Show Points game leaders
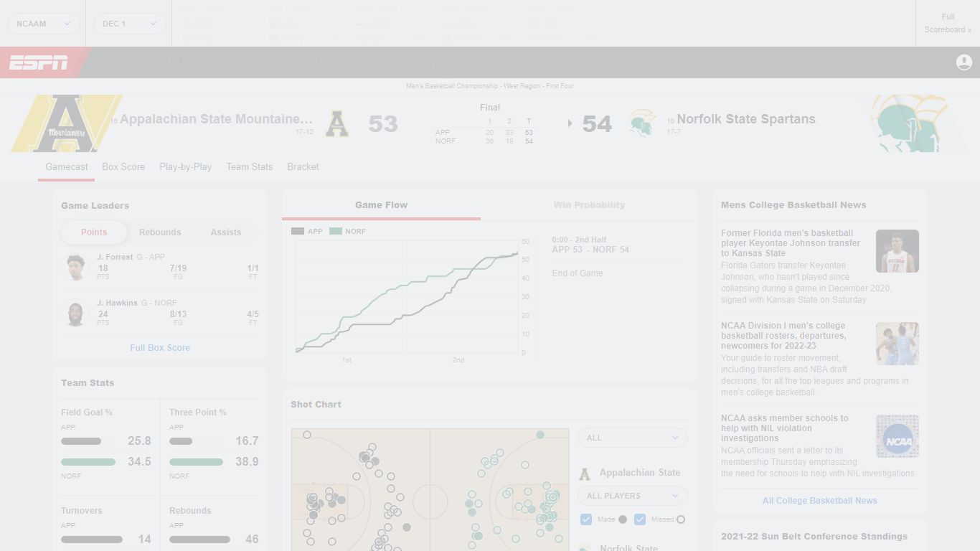The height and width of the screenshot is (551, 980). 94,232
